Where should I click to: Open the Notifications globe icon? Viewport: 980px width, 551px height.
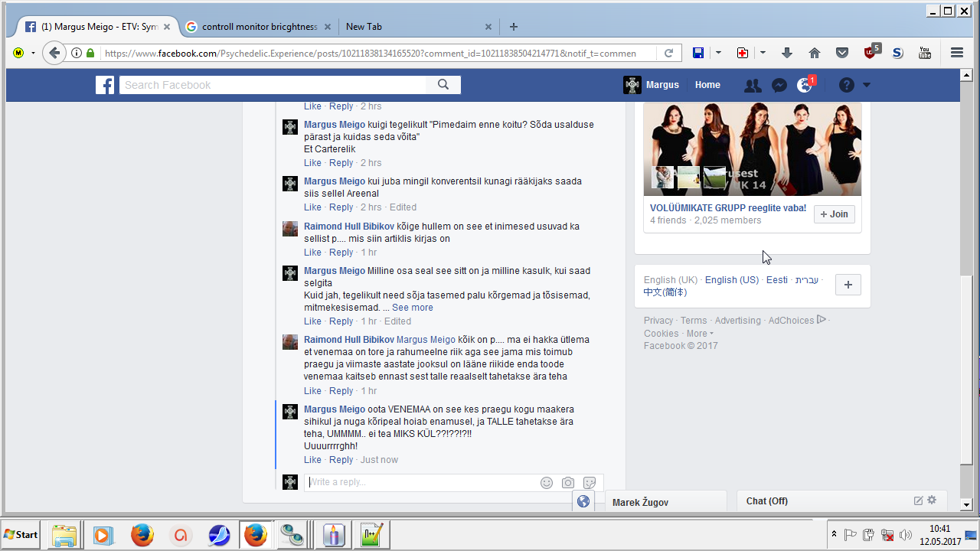(x=804, y=85)
